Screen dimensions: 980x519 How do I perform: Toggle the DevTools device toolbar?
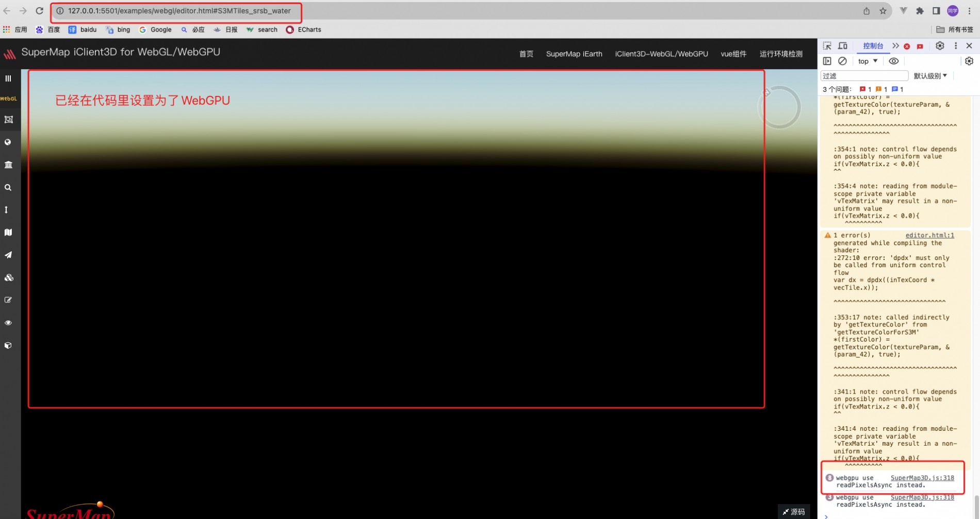tap(843, 46)
